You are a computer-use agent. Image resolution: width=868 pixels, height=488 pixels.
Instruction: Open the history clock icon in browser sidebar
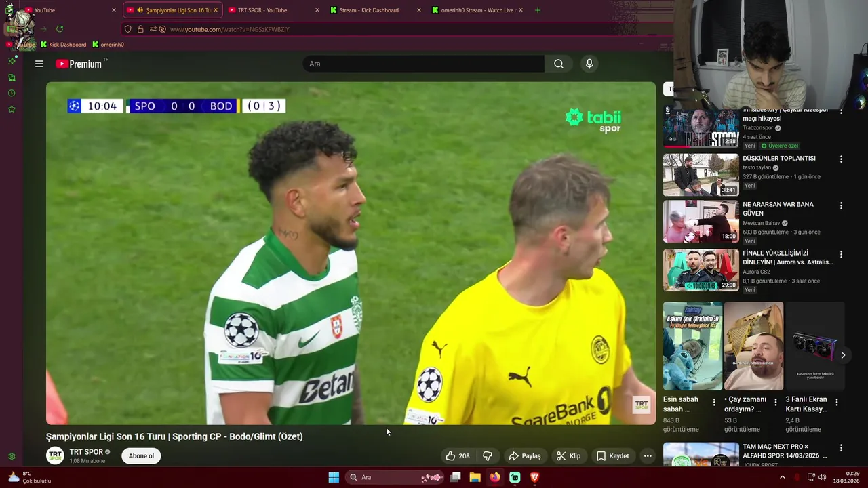(12, 93)
